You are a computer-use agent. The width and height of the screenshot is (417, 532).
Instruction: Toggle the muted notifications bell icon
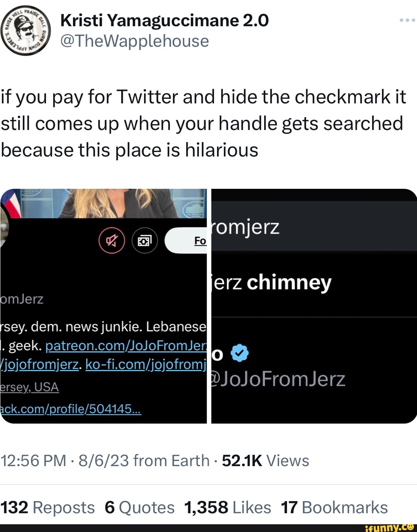click(x=112, y=241)
